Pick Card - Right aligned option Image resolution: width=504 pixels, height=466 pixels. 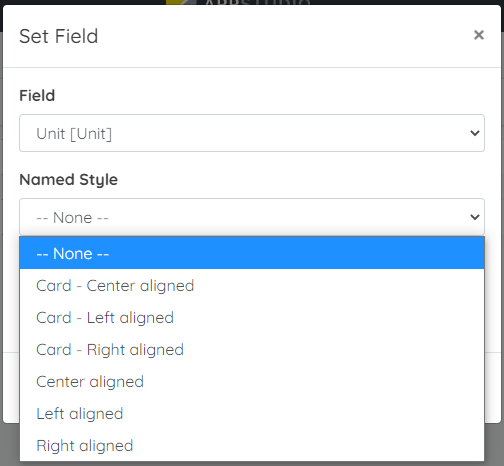click(x=252, y=349)
